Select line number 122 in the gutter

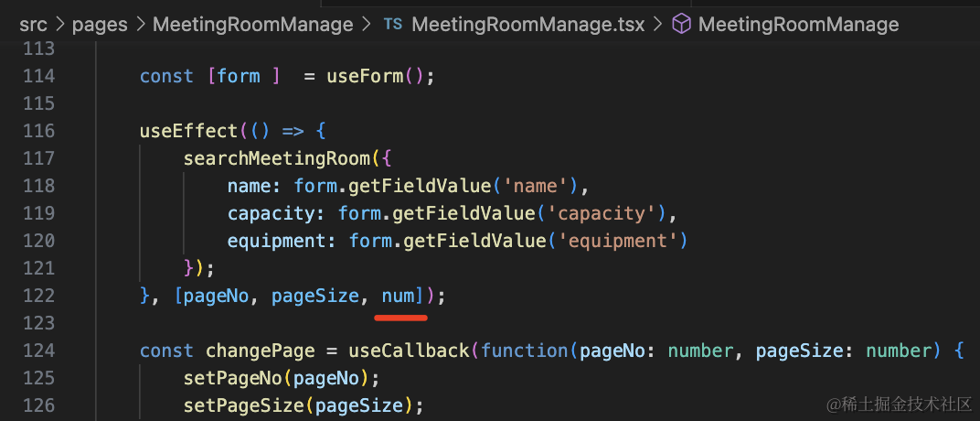(38, 296)
